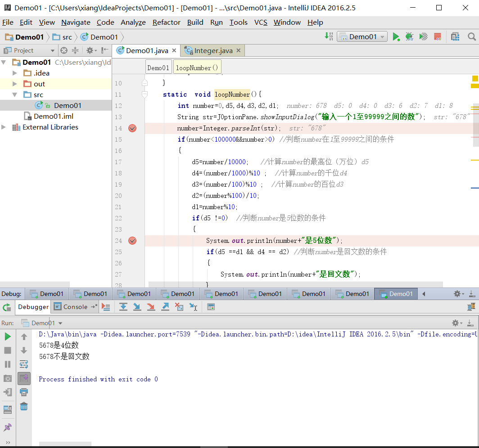Click the Run to Cursor icon
The image size is (479, 448).
194,307
